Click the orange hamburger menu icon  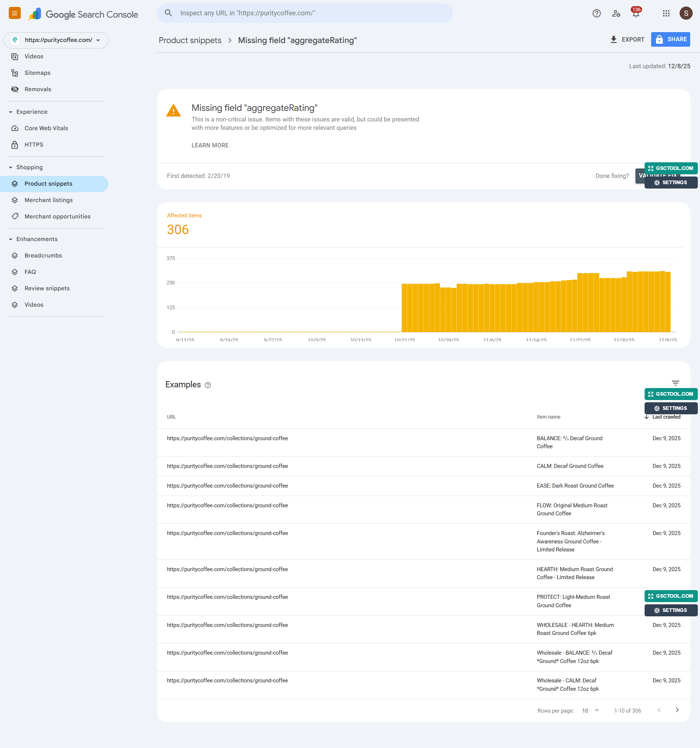[x=14, y=13]
